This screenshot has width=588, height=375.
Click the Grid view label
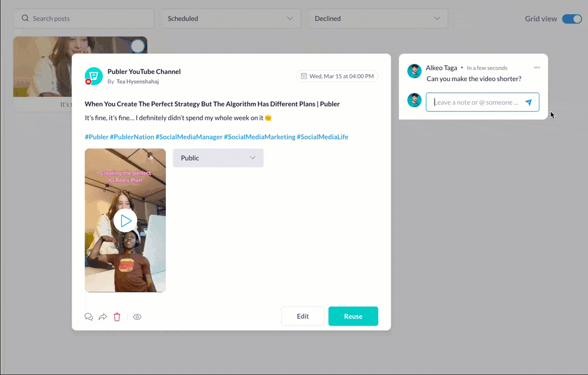[541, 19]
